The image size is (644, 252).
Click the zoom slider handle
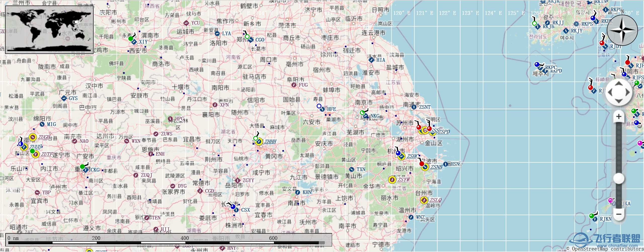(619, 179)
